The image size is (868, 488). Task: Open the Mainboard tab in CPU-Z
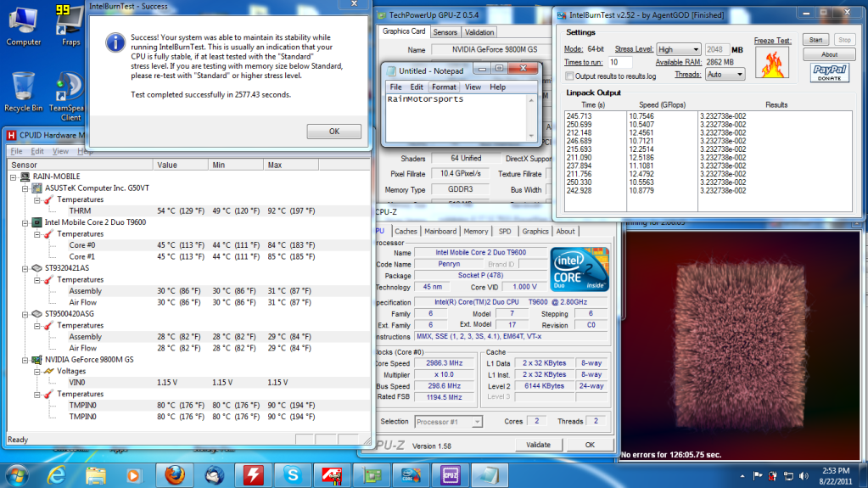point(440,232)
